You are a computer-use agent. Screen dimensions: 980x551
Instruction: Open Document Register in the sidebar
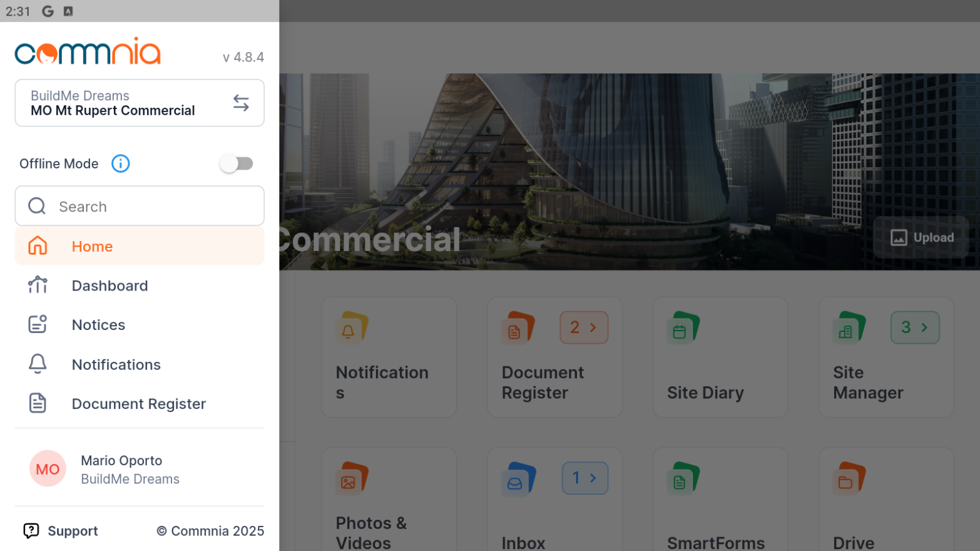(x=138, y=404)
